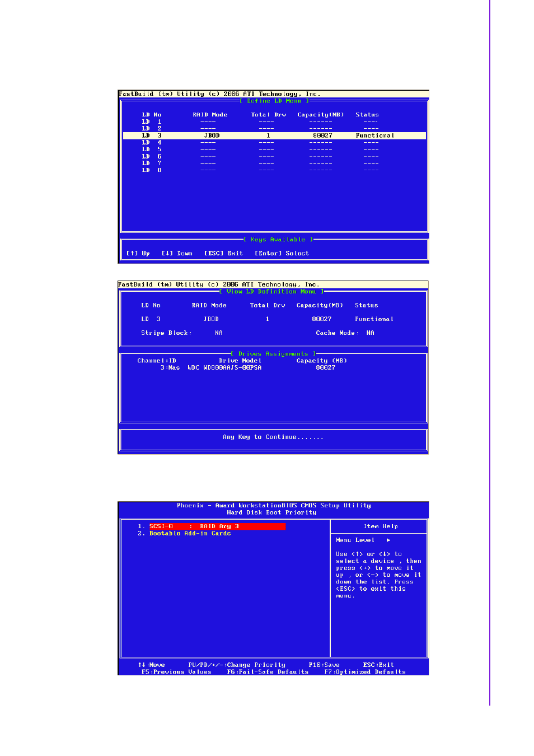Screen dimensions: 534x756
Task: Click the Define LD Menu title
Action: coord(274,101)
